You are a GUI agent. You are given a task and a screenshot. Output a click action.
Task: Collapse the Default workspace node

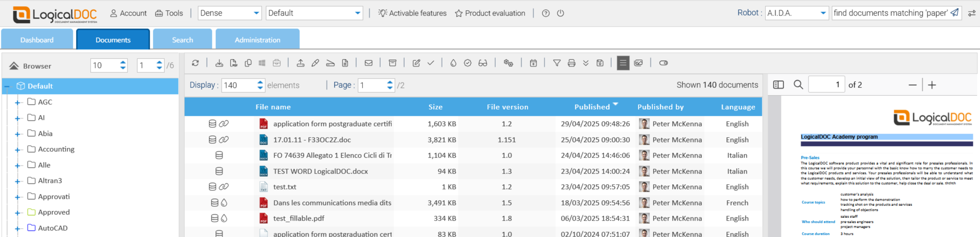pyautogui.click(x=7, y=86)
